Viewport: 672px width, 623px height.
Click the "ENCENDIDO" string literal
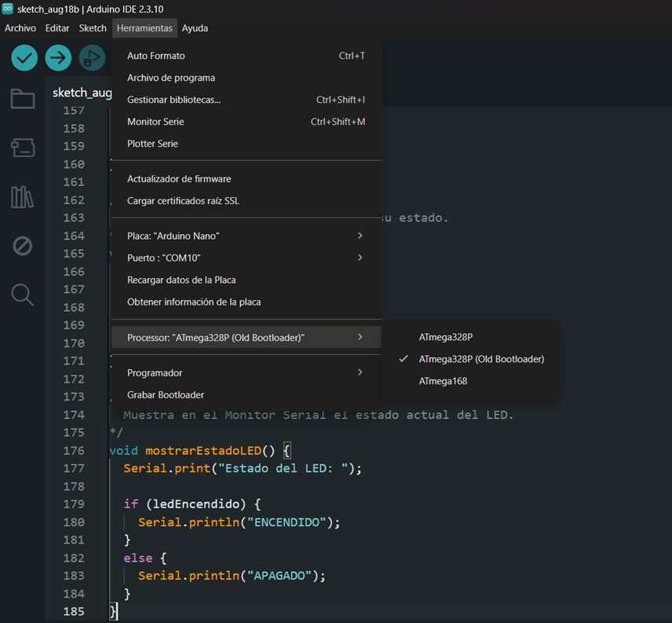[x=287, y=522]
